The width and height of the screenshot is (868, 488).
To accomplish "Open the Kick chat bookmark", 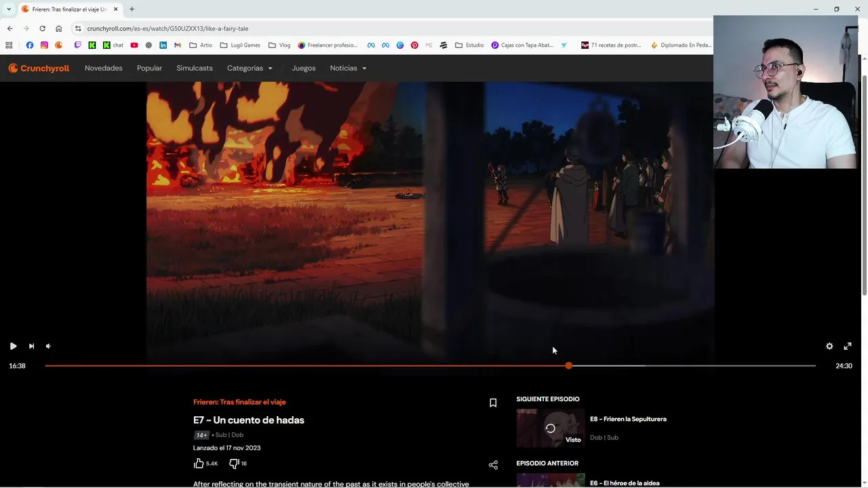I will coord(113,45).
